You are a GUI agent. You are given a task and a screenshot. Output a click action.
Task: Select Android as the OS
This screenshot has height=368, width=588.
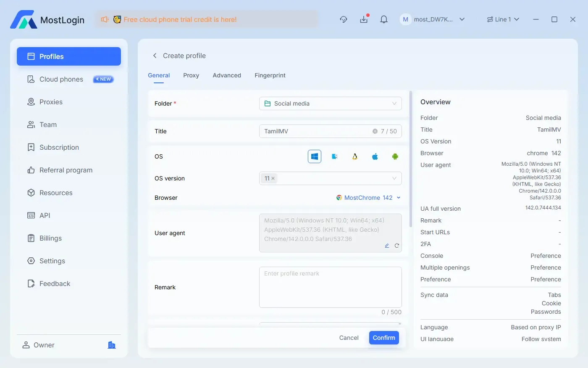coord(395,156)
